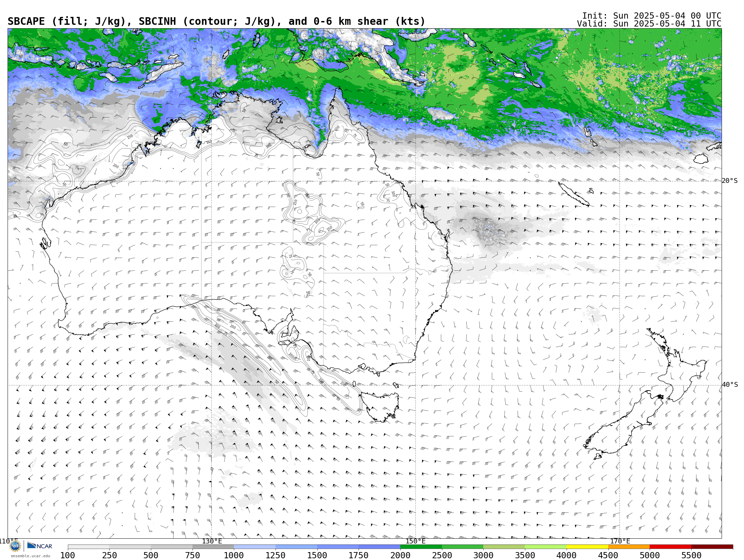Image resolution: width=744 pixels, height=560 pixels.
Task: Click the 40°S latitude label
Action: pyautogui.click(x=730, y=385)
